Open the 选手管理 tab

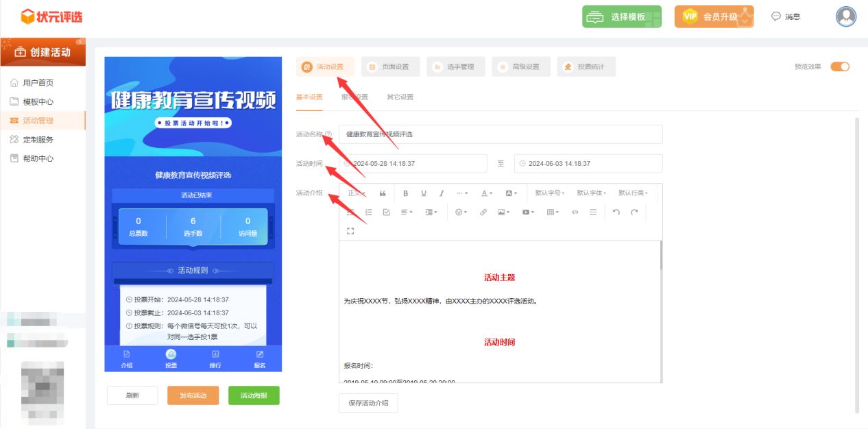[455, 66]
